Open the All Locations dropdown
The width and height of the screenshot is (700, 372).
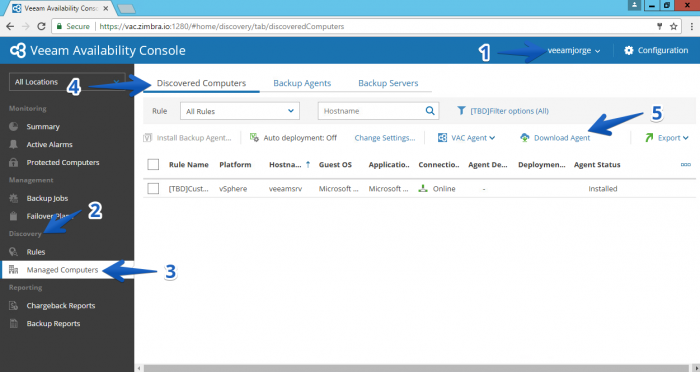67,82
